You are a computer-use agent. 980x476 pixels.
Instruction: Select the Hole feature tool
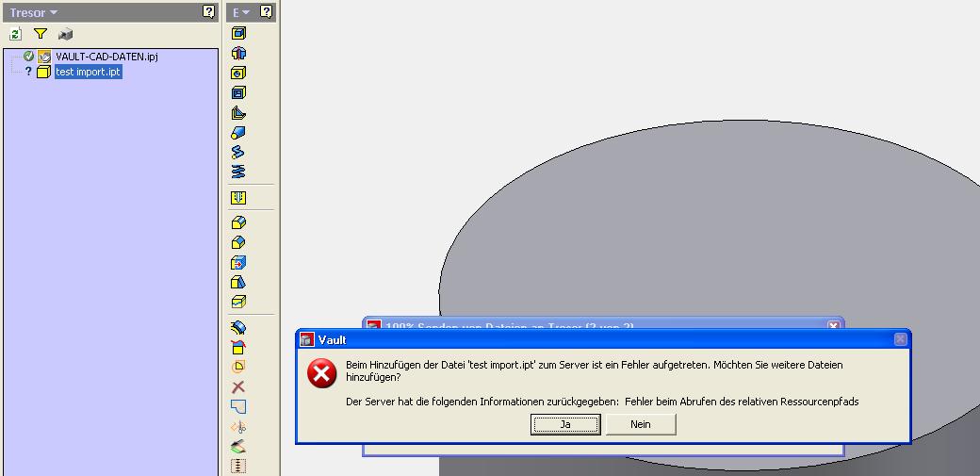238,74
